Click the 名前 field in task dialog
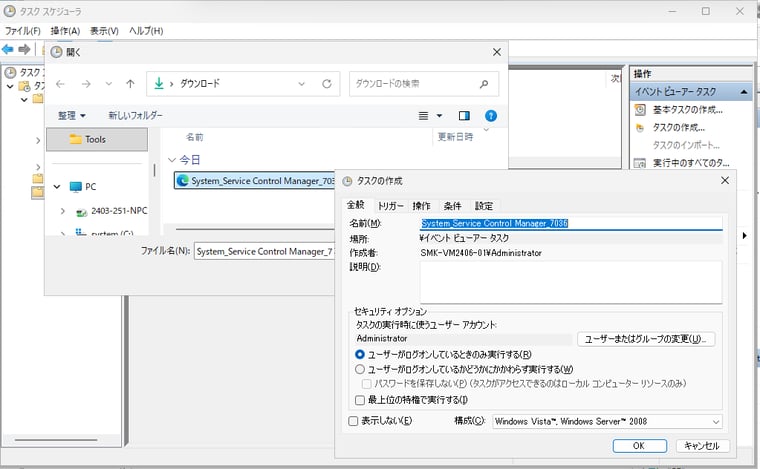 coord(571,223)
